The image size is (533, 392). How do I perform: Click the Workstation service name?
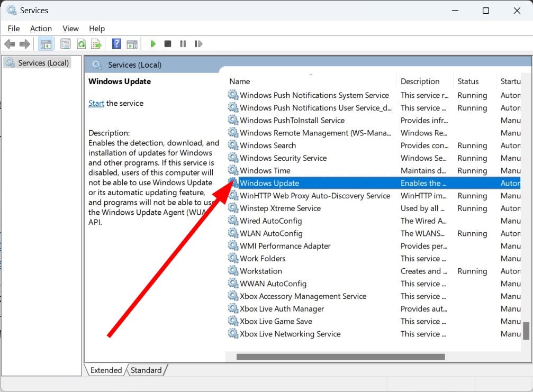tap(261, 271)
